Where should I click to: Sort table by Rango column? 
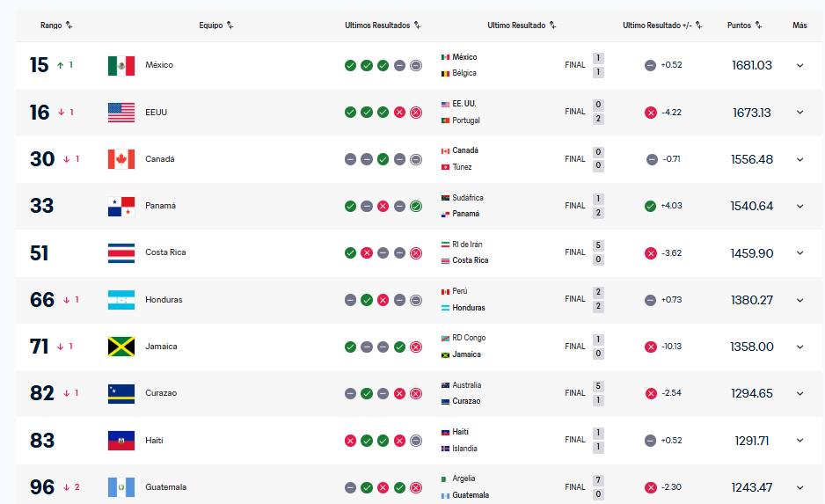[x=56, y=26]
